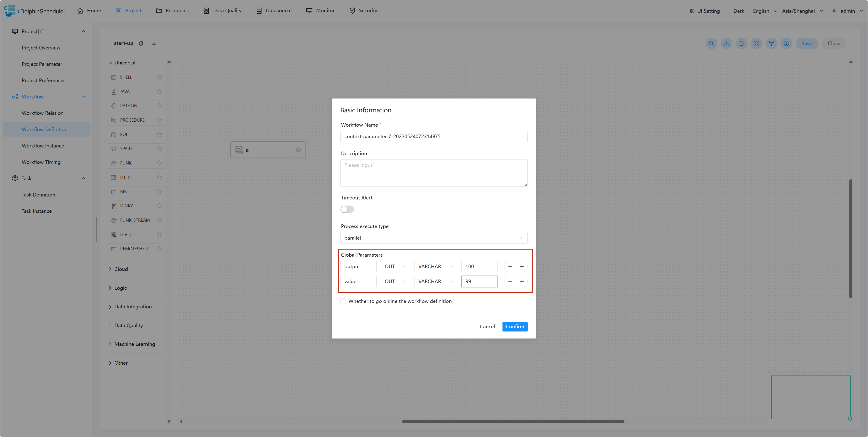Click the format DAG icon
The height and width of the screenshot is (437, 868).
(771, 43)
